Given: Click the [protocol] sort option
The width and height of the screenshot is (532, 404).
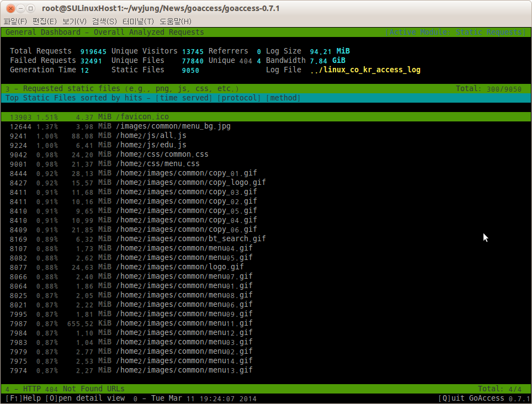Looking at the screenshot, I should (x=240, y=98).
